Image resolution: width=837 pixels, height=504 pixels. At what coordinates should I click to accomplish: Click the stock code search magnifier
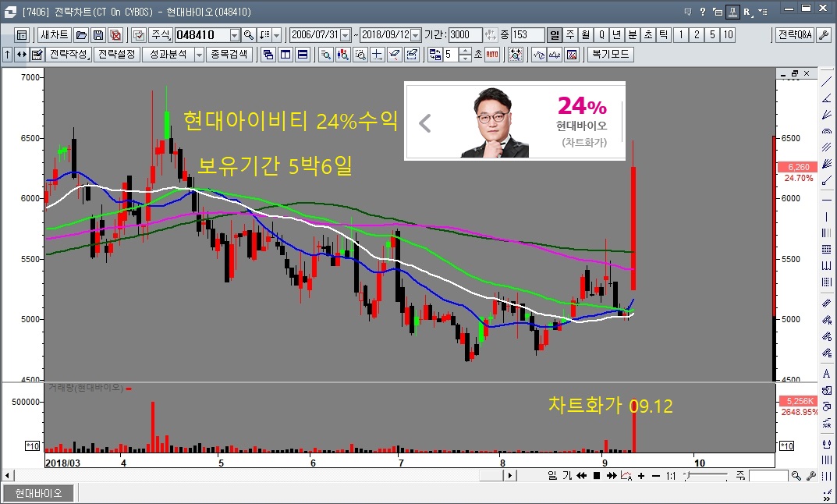click(x=249, y=35)
